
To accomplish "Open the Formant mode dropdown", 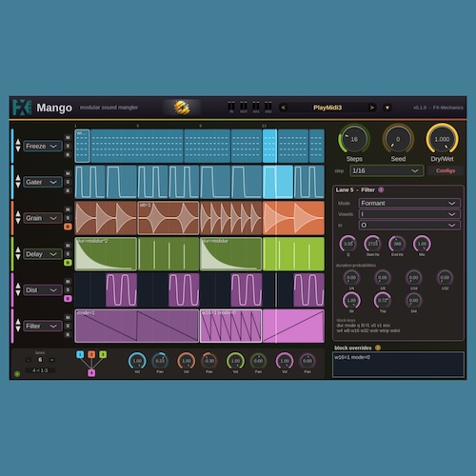I will coord(409,203).
